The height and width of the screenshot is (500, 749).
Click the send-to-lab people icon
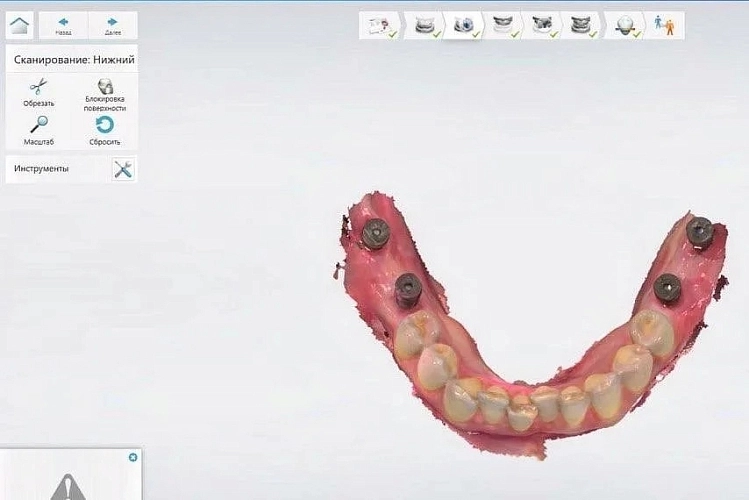pos(664,26)
